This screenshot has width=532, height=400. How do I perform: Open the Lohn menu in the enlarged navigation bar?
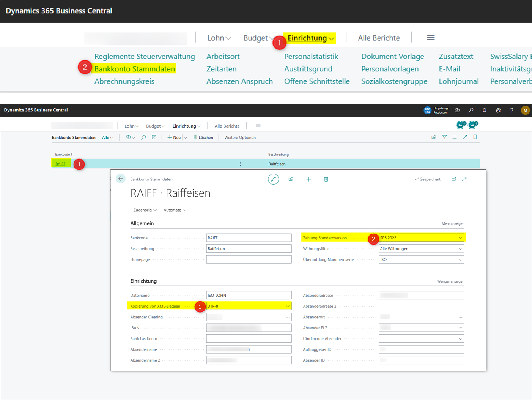[219, 38]
